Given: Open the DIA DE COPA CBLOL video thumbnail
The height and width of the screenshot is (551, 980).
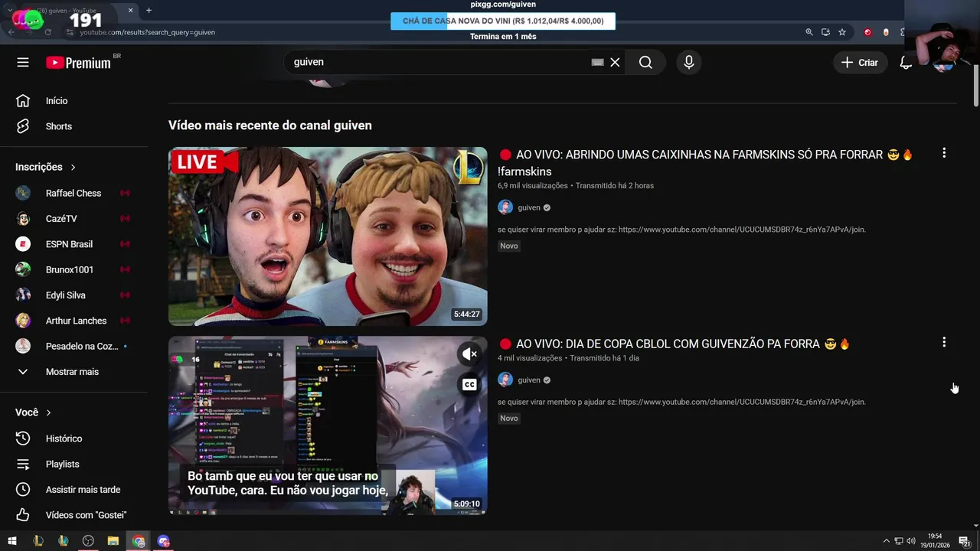Looking at the screenshot, I should tap(328, 425).
